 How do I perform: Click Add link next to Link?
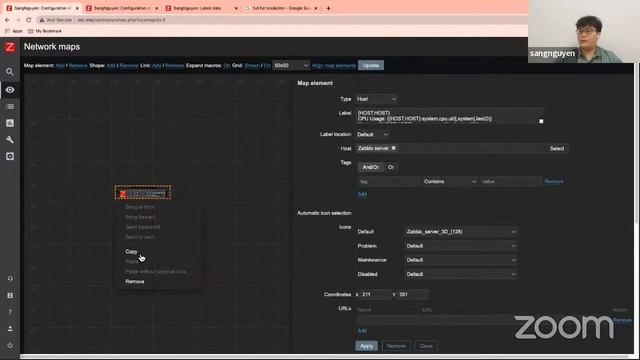156,65
